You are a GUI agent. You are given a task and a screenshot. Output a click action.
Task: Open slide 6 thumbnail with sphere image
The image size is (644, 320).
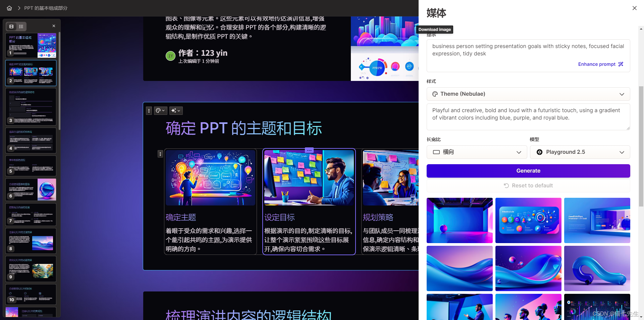[31, 189]
